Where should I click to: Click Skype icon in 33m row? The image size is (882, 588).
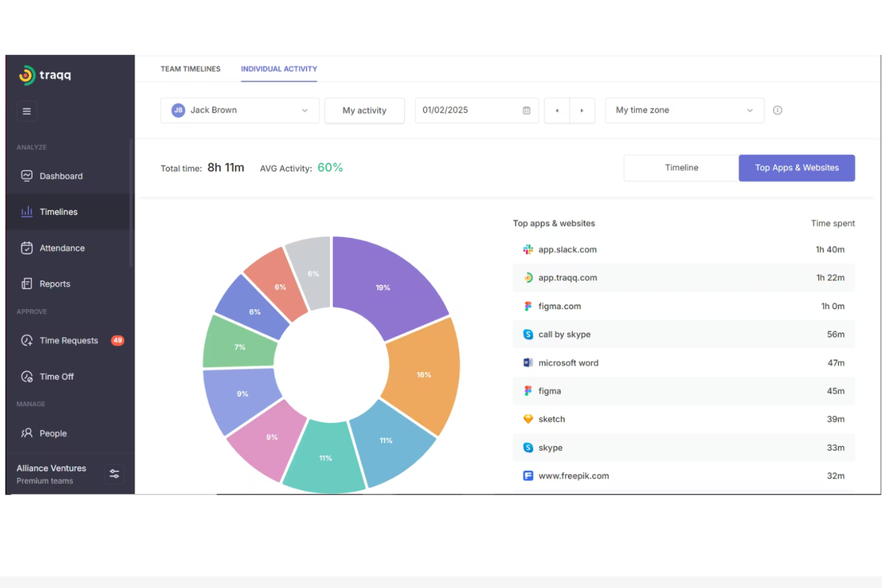[x=528, y=447]
